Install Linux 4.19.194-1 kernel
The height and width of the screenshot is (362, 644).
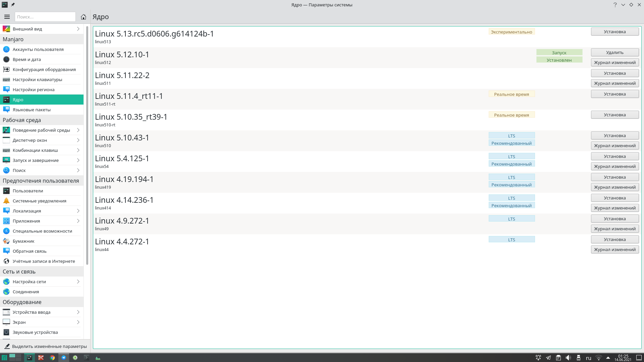tap(615, 177)
